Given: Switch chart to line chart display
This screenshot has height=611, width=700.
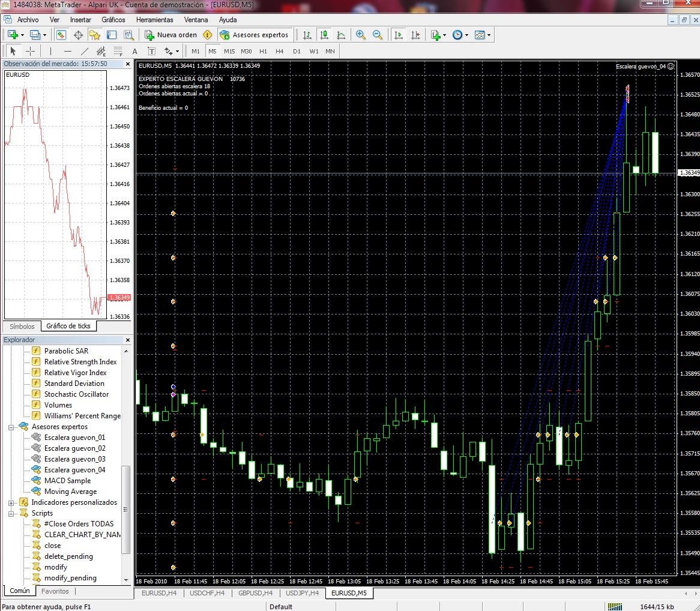Looking at the screenshot, I should click(x=341, y=35).
